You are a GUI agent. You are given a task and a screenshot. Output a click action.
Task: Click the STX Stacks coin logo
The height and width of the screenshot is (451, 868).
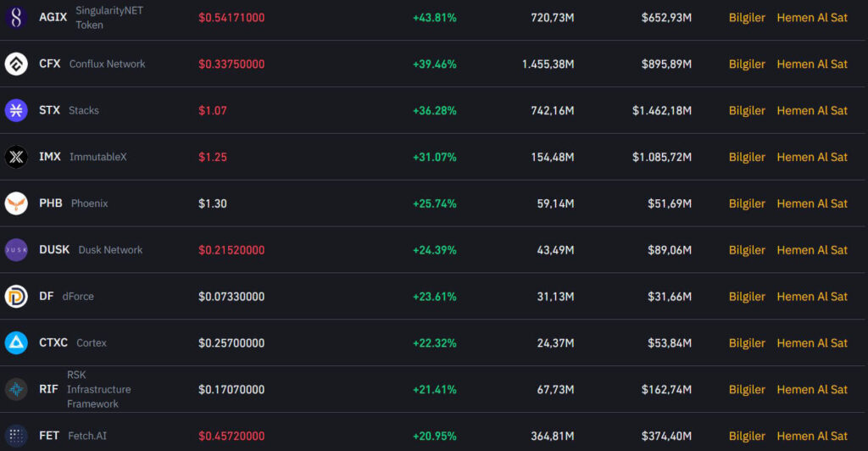click(x=16, y=110)
